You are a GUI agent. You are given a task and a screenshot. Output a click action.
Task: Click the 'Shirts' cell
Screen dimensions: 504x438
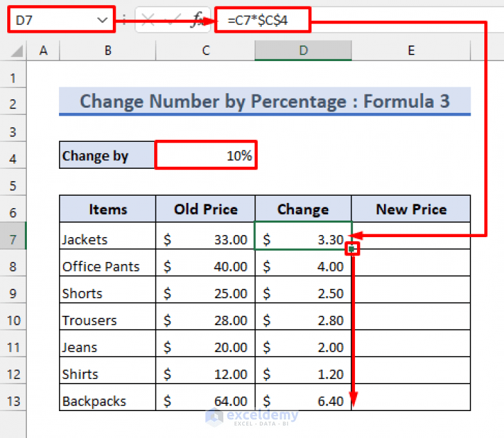(x=108, y=371)
